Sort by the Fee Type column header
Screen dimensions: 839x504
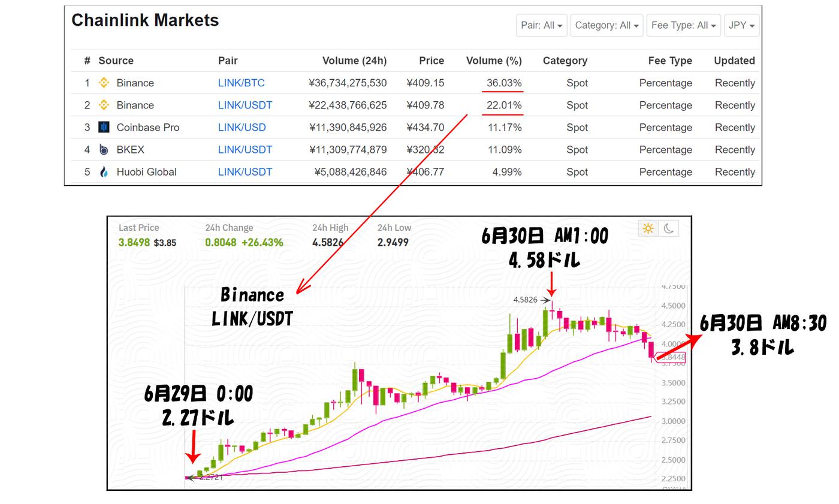[x=670, y=61]
